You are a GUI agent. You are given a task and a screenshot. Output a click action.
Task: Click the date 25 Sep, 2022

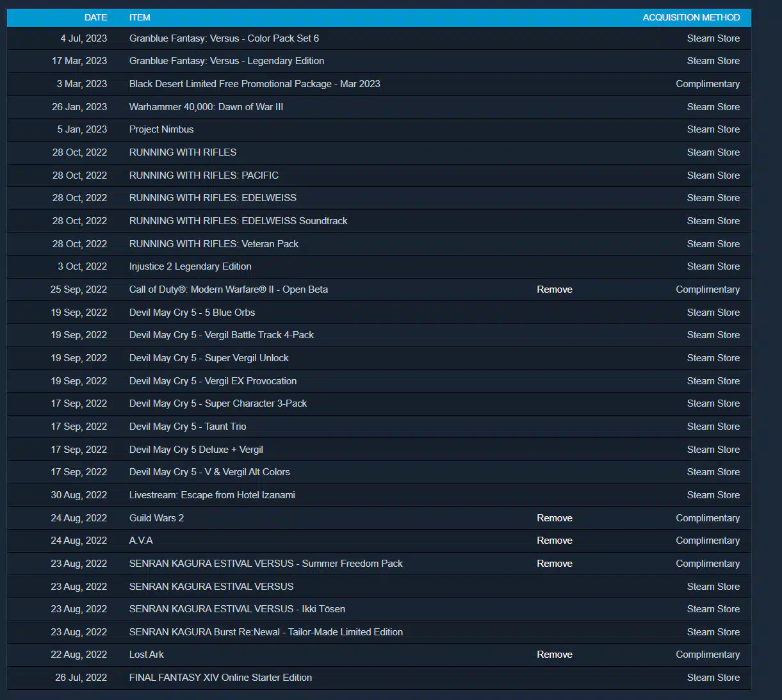coord(79,289)
